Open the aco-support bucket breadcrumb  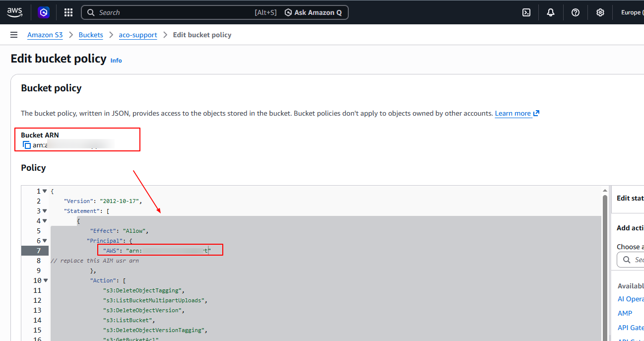tap(138, 35)
